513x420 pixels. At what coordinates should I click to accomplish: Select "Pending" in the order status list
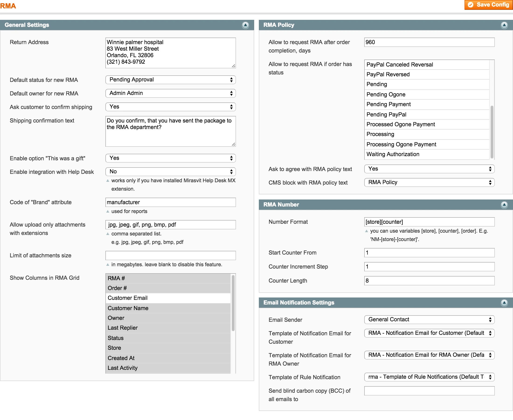click(411, 84)
